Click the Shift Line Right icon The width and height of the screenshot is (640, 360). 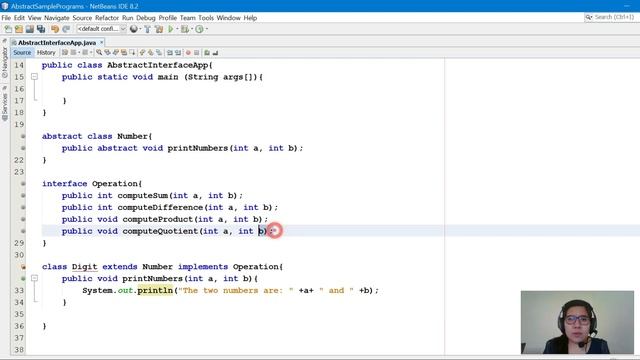click(178, 53)
